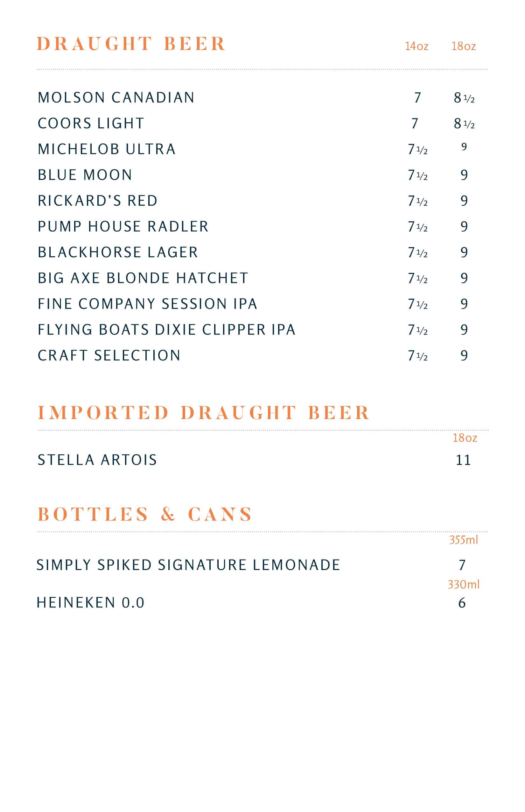Screen dimensions: 525x812
Task: Click the DRAUGHT BEER heading
Action: pos(131,44)
